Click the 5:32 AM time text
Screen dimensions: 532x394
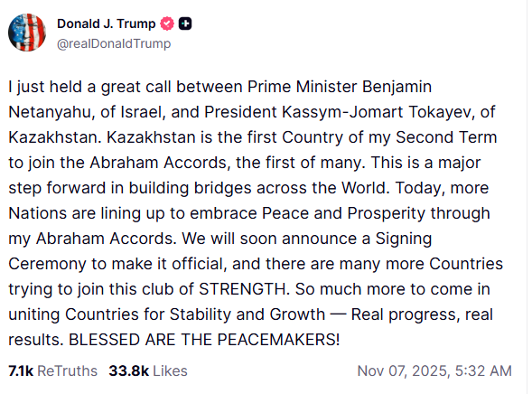(x=483, y=371)
